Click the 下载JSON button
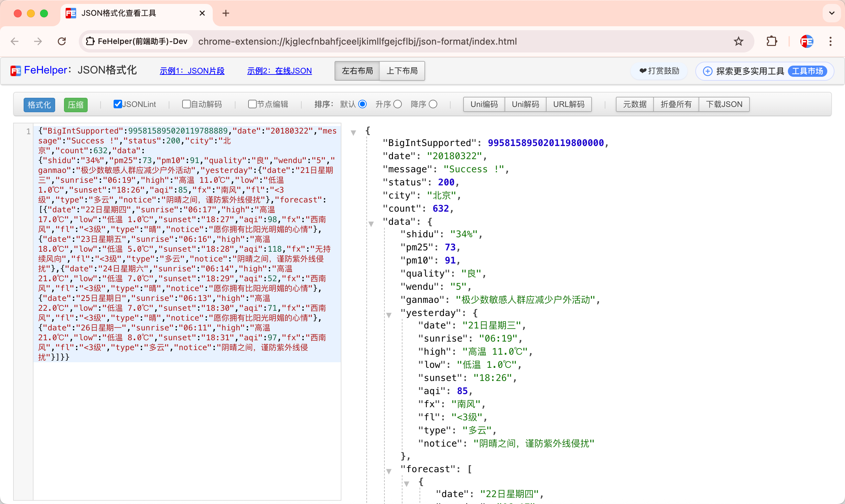Image resolution: width=845 pixels, height=504 pixels. click(724, 104)
